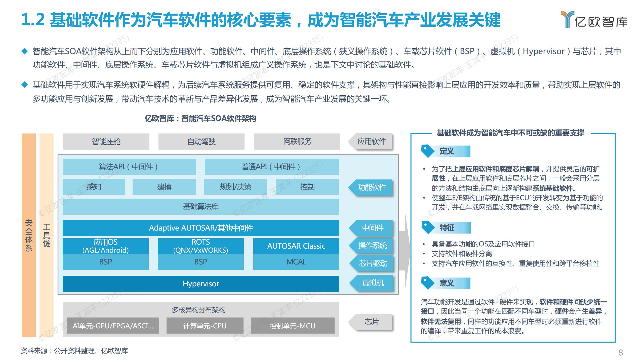Select the AI单元-GPU/FPGA/ASCI... box
Screen dimensions: 644x362
[113, 326]
